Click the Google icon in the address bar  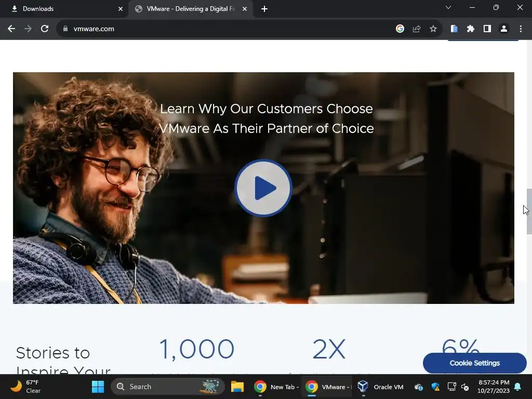pos(400,29)
